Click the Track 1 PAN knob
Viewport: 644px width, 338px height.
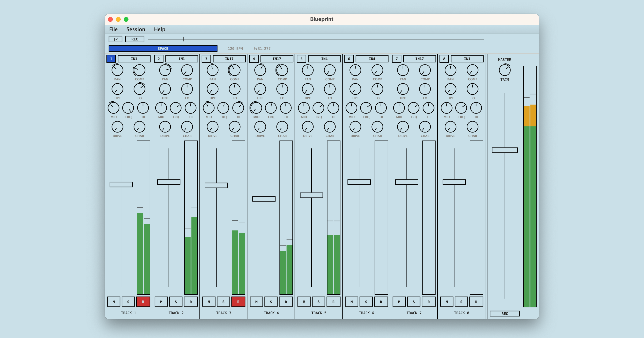pyautogui.click(x=117, y=70)
